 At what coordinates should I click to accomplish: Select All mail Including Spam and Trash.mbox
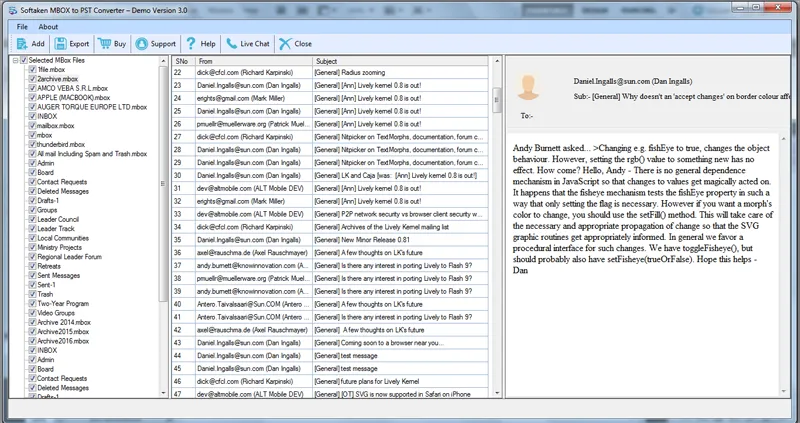(x=92, y=154)
